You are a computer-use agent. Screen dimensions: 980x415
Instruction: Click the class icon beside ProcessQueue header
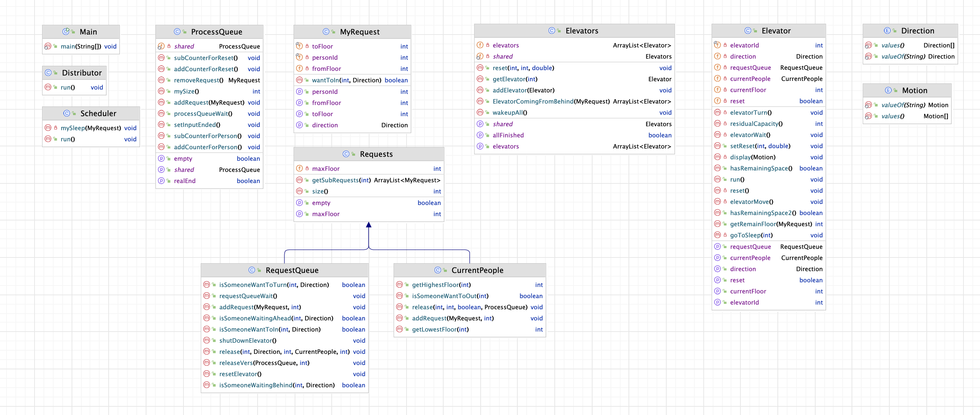coord(177,32)
